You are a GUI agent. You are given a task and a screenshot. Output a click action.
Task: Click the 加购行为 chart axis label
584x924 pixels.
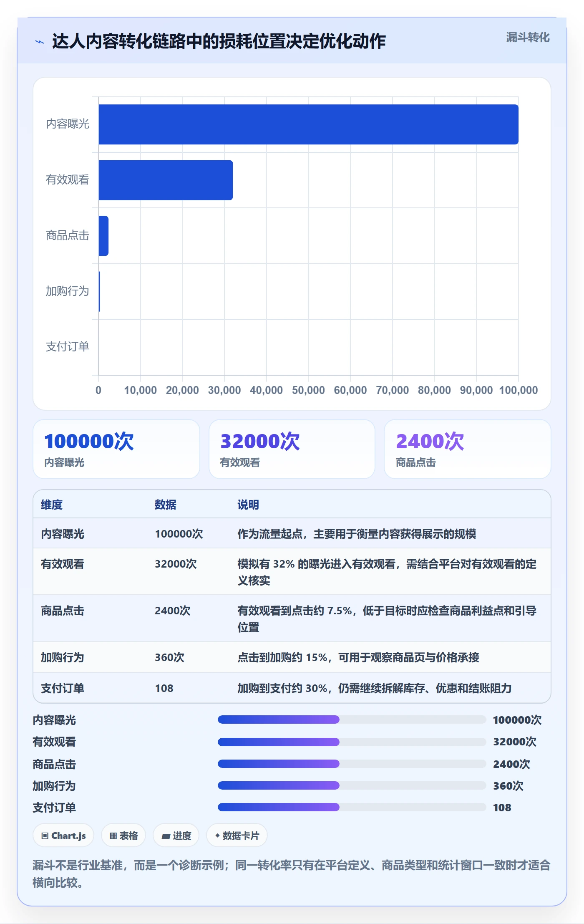click(x=68, y=291)
